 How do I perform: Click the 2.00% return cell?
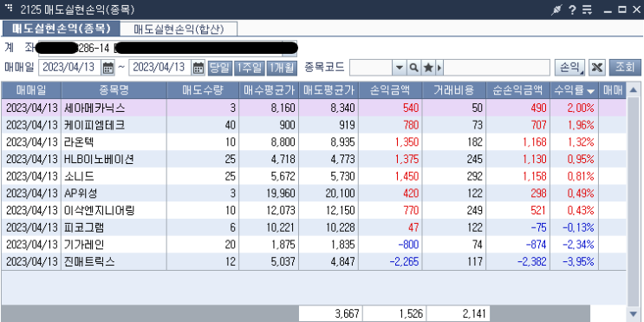tap(575, 108)
